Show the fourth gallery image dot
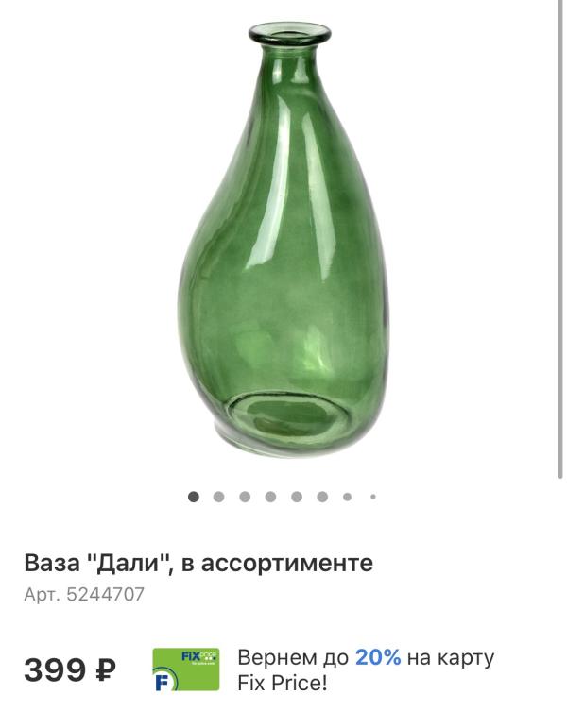Viewport: 567px width, 728px height. click(270, 497)
